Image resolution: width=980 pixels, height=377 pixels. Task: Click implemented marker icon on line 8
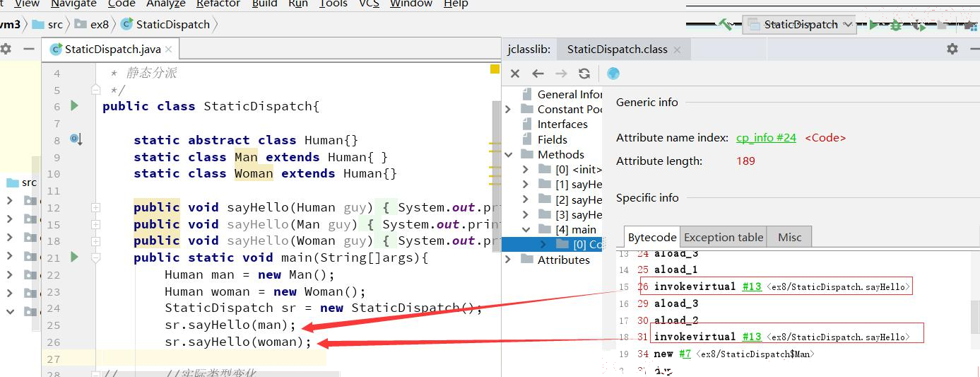[76, 139]
